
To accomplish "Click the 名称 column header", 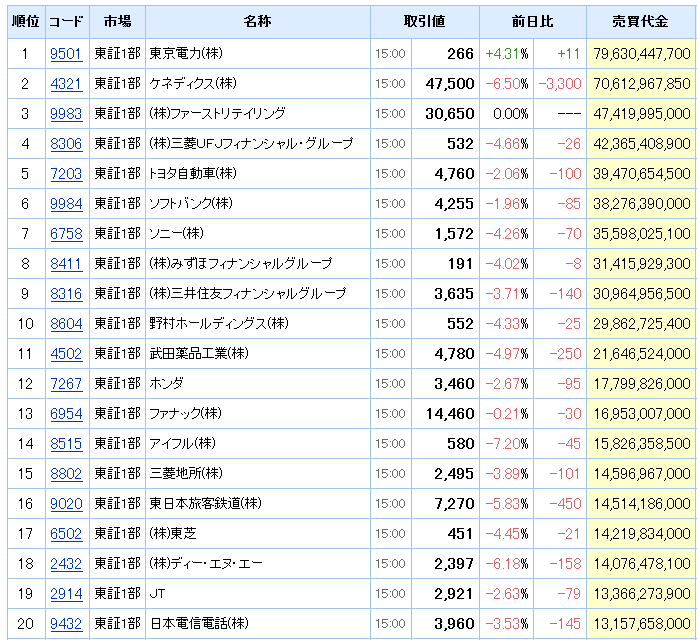I will [258, 21].
